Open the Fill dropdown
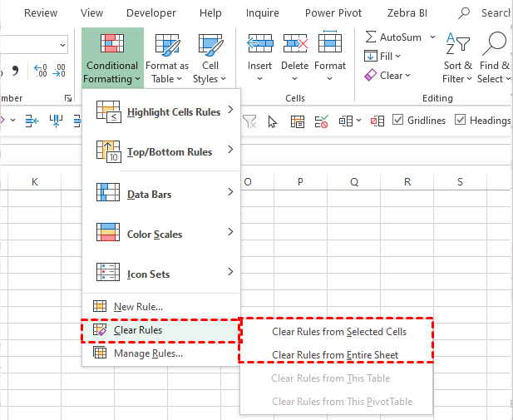 point(382,56)
